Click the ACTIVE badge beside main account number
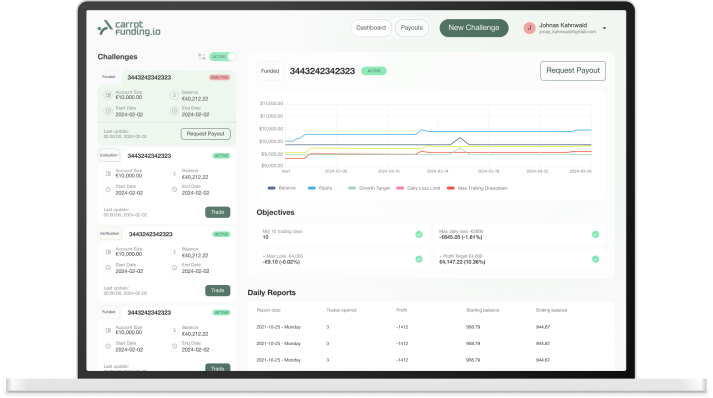Image resolution: width=713 pixels, height=398 pixels. pos(374,71)
